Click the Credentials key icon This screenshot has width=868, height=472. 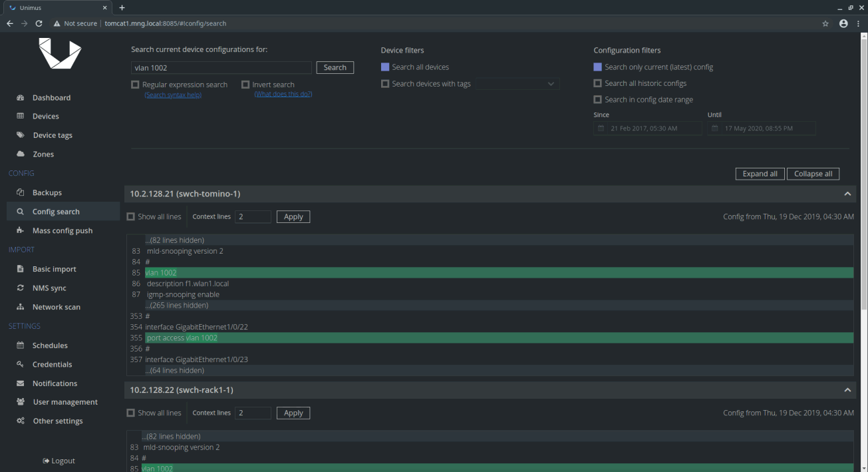coord(20,365)
